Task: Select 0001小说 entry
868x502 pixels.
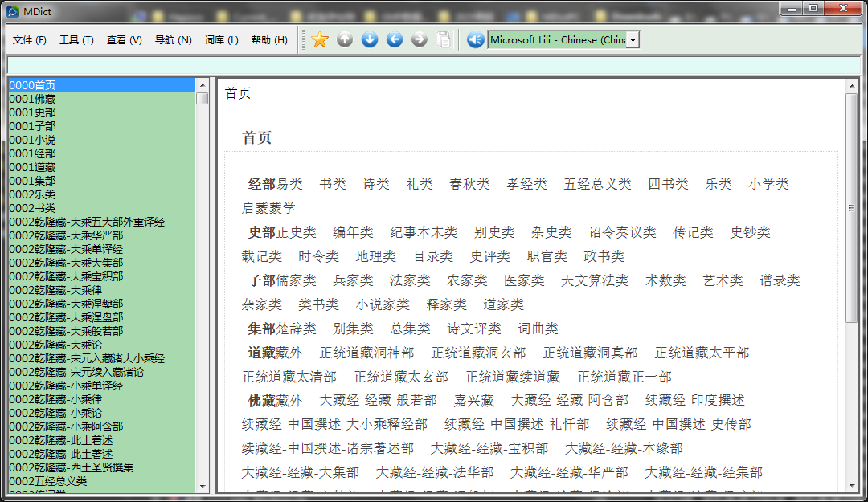Action: pos(101,140)
